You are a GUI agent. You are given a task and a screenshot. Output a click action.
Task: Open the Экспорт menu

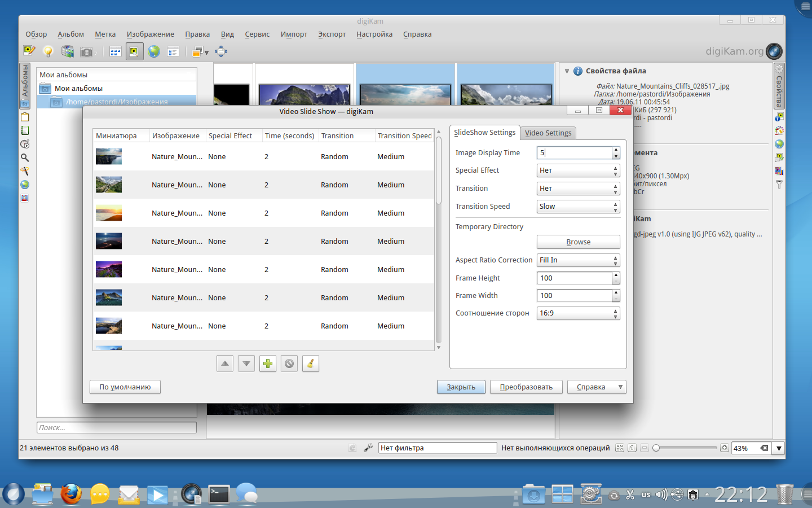tap(332, 34)
